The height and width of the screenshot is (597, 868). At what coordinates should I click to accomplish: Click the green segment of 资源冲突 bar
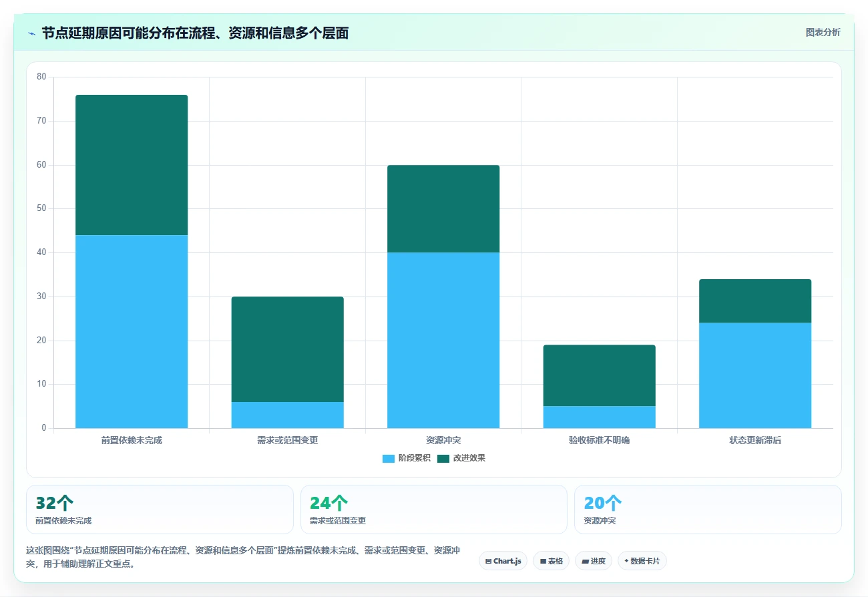coord(443,208)
